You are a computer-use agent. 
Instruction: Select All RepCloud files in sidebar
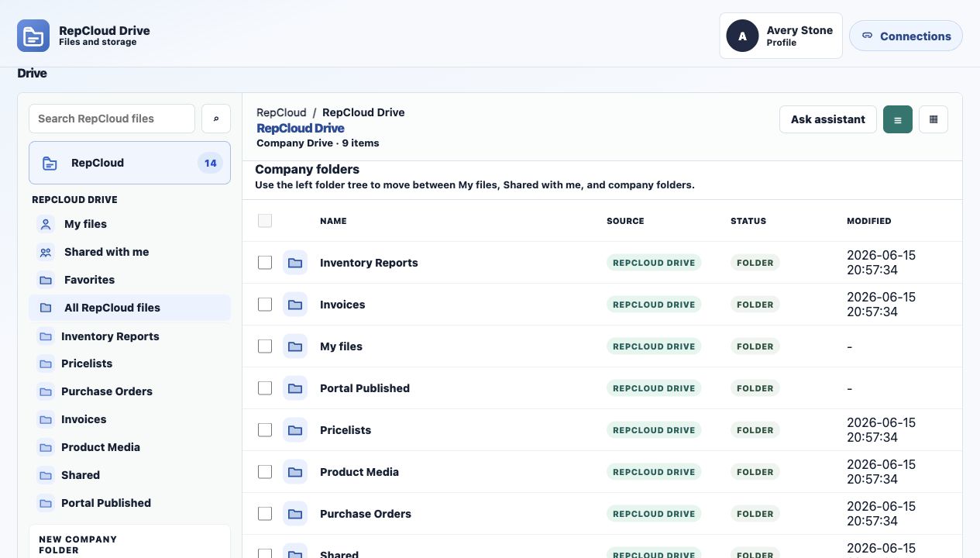click(x=129, y=308)
